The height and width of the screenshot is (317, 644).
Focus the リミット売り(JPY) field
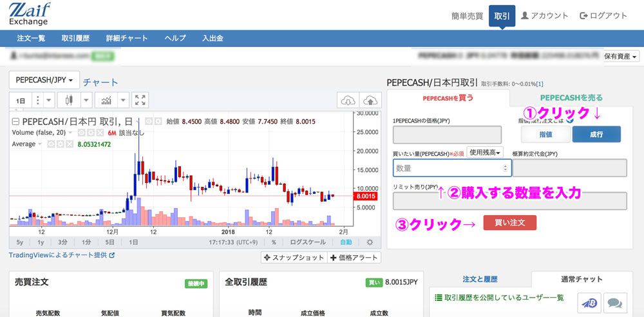pos(509,200)
